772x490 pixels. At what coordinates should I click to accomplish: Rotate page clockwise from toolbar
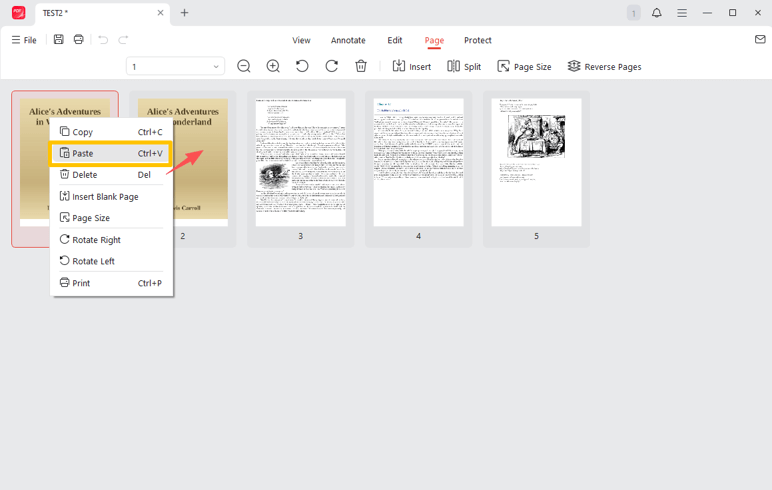(x=332, y=66)
